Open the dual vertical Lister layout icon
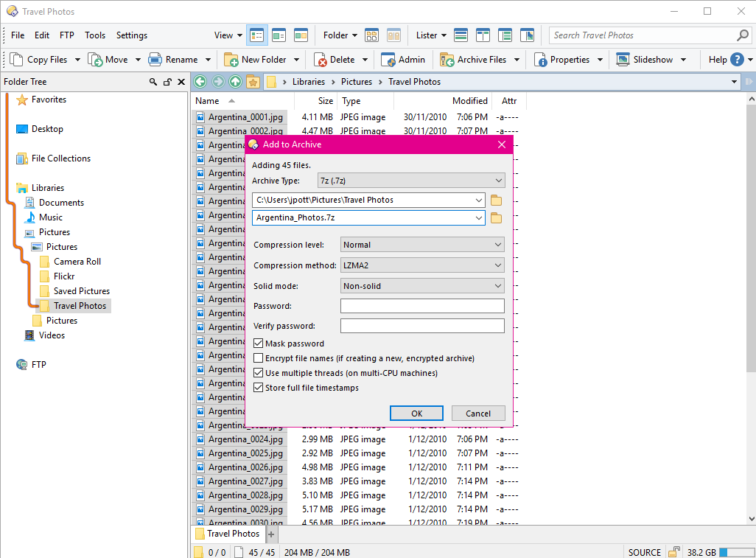 (483, 35)
